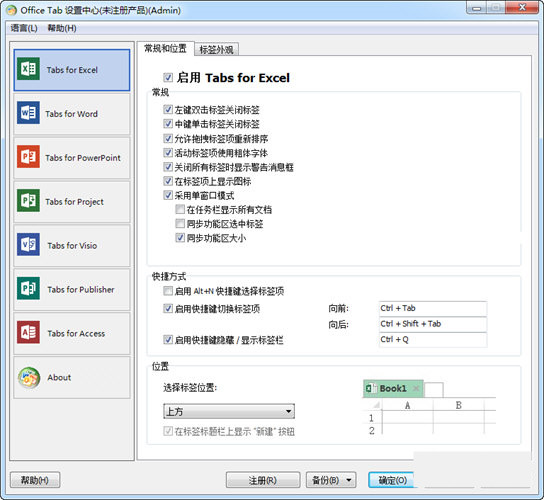Viewport: 544px width, 500px height.
Task: Toggle 启用 Tabs for Excel checkbox
Action: 168,77
